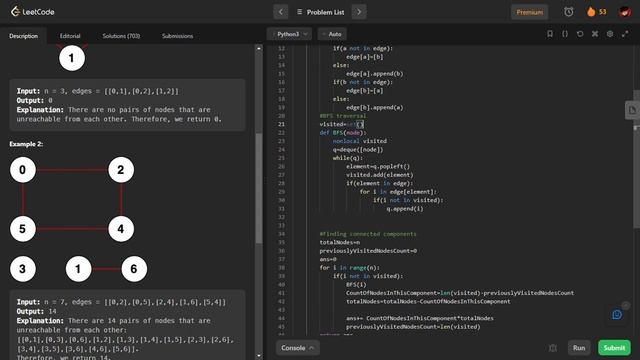Open the Submissions tab

[x=178, y=36]
